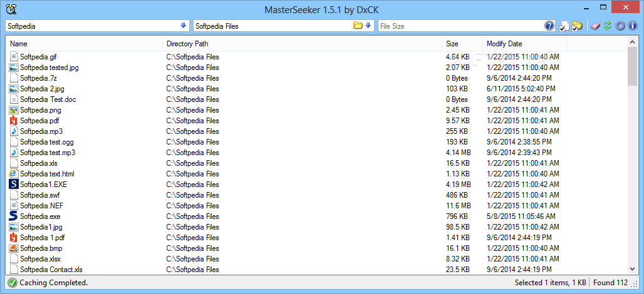The width and height of the screenshot is (644, 294).
Task: Click the Softpedia1.jpg file icon
Action: (14, 227)
